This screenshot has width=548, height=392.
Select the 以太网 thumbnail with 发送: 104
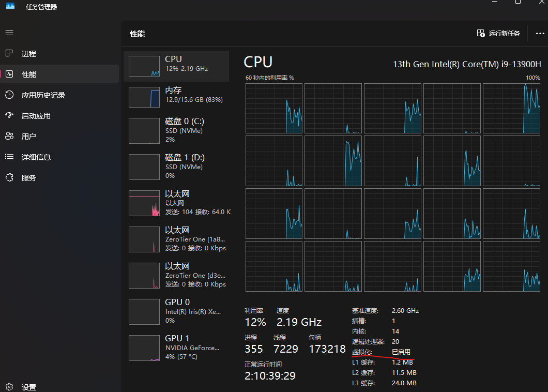coord(144,203)
